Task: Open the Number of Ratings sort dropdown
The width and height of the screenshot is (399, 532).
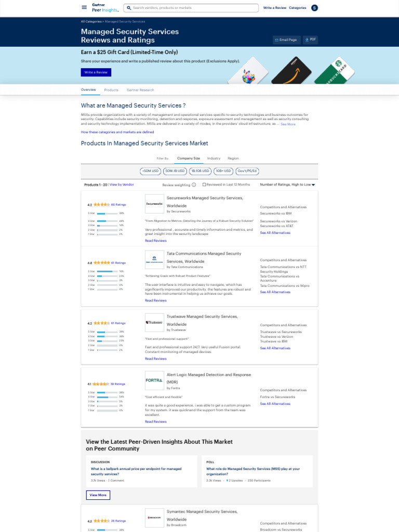Action: 287,184
